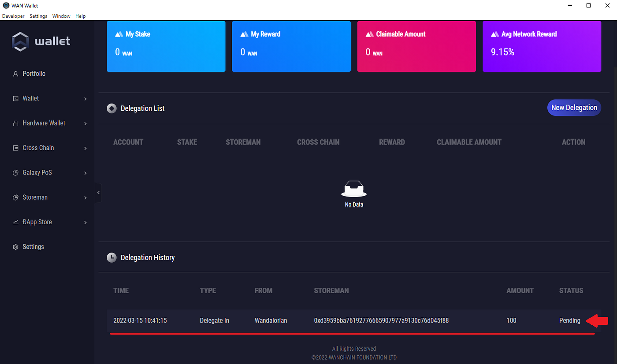Click the Delegation List diamond icon
Viewport: 617px width, 364px height.
[112, 108]
